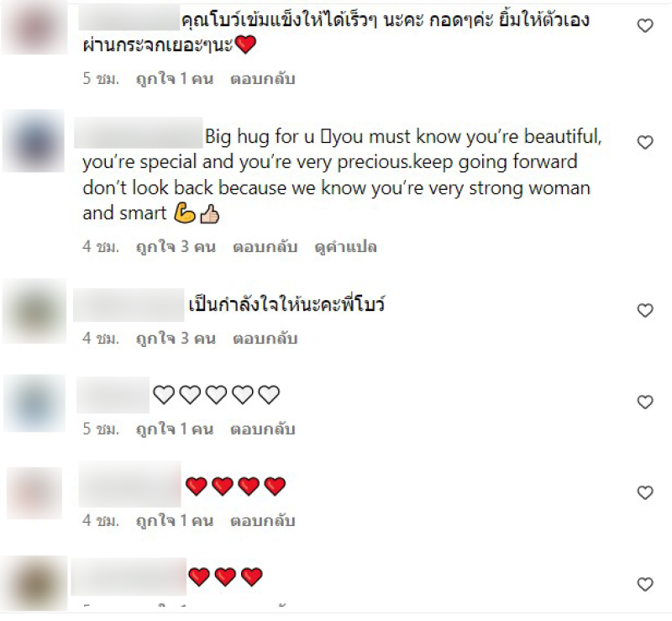
Task: Open profile picture of first commenter
Action: [34, 27]
